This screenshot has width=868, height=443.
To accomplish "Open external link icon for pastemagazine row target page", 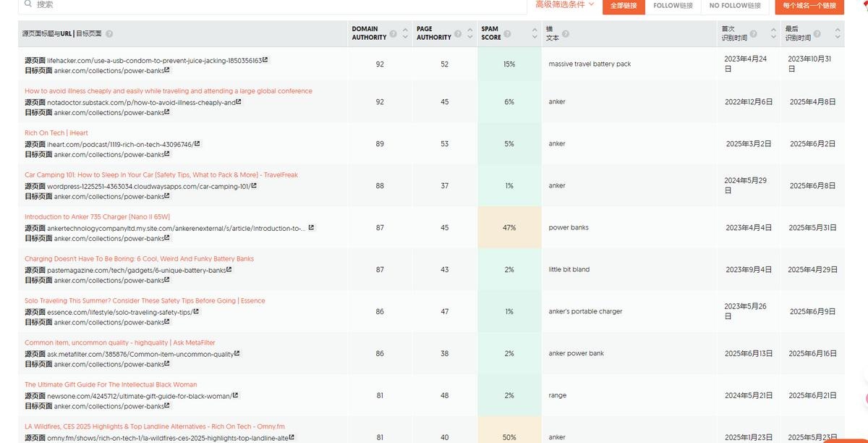I will (x=167, y=280).
